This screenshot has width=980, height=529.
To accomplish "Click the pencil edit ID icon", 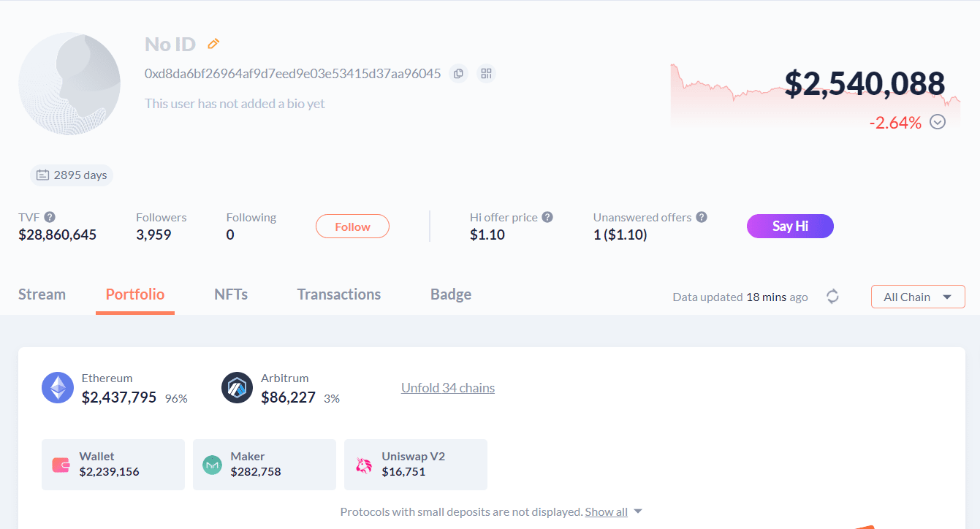I will [x=213, y=44].
